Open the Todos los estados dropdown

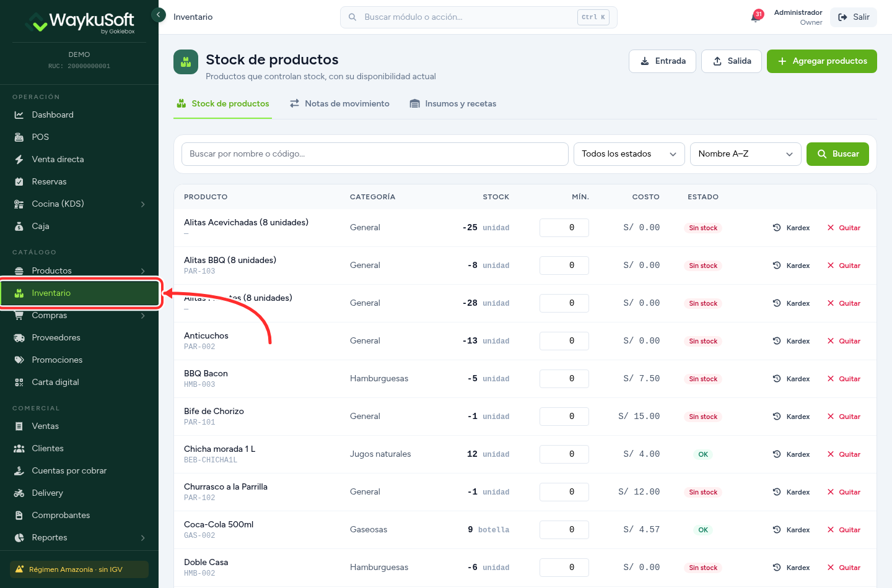point(629,154)
